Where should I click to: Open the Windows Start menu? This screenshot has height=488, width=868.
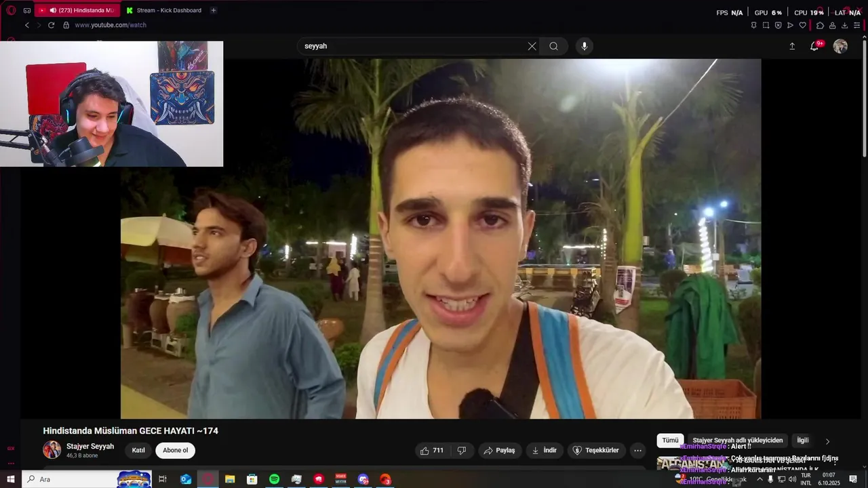coord(11,479)
